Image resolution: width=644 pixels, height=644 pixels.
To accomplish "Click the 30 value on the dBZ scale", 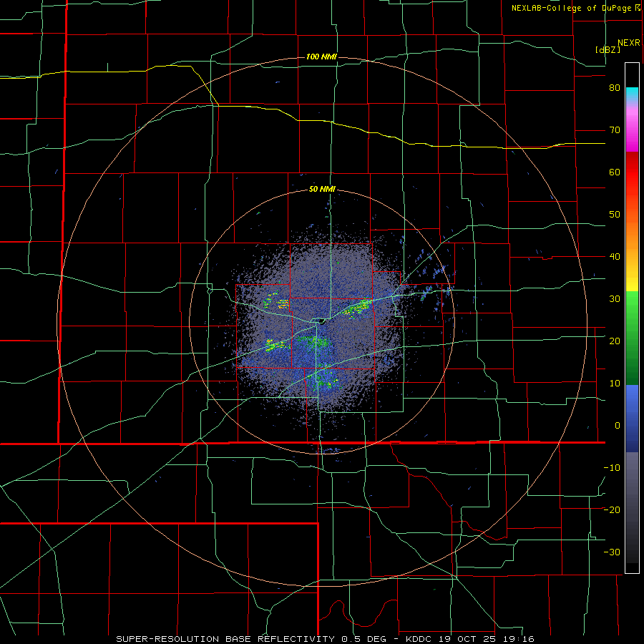I will coord(615,298).
